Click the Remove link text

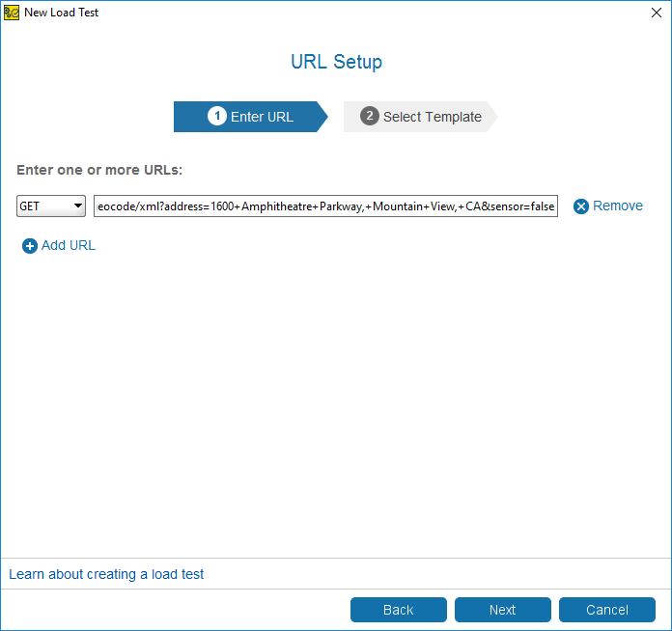click(x=618, y=206)
